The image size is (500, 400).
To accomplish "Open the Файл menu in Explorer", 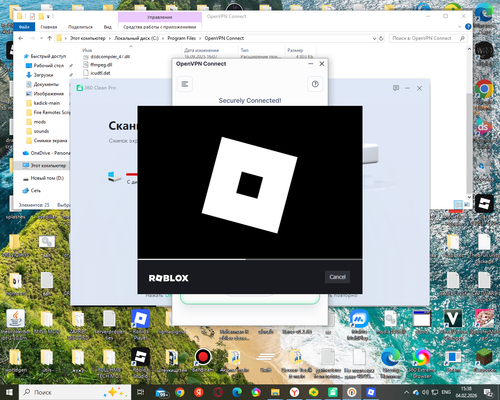I will click(24, 27).
